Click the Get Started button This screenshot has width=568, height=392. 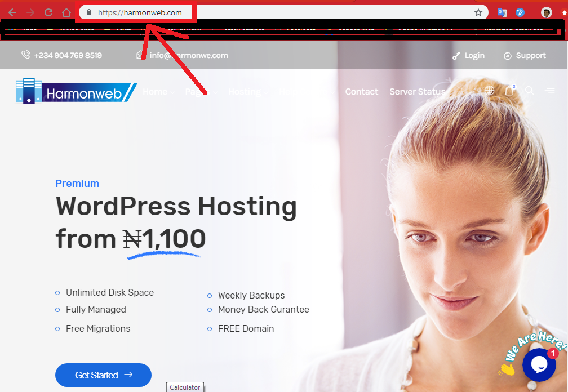pos(103,375)
